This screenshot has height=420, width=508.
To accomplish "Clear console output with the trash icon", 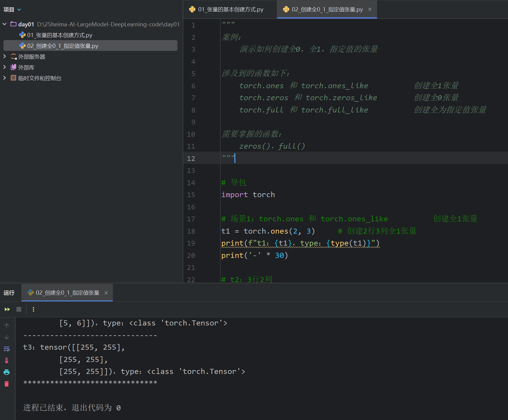I will 7,384.
